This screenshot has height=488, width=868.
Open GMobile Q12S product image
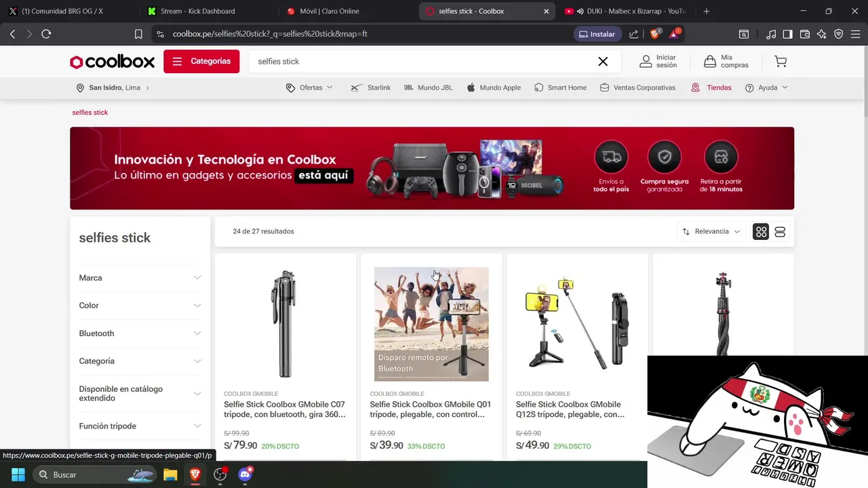coord(577,324)
